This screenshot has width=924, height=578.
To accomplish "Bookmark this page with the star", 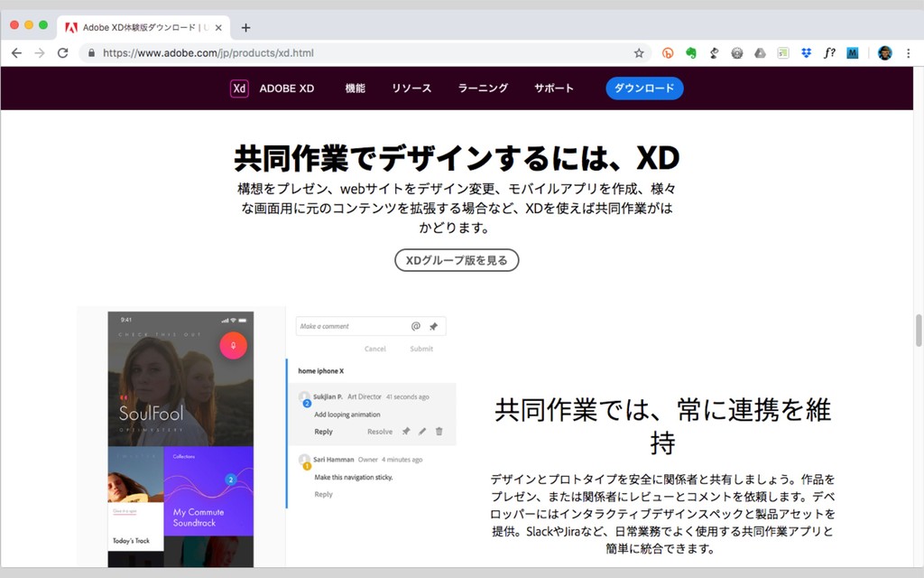I will [x=639, y=53].
